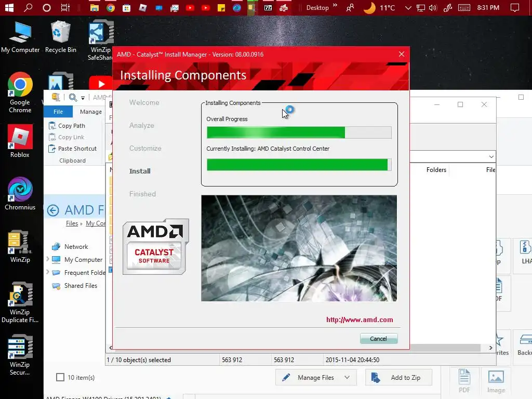Click the Backup icon in WinZip Actions pane
The height and width of the screenshot is (399, 532).
[525, 345]
